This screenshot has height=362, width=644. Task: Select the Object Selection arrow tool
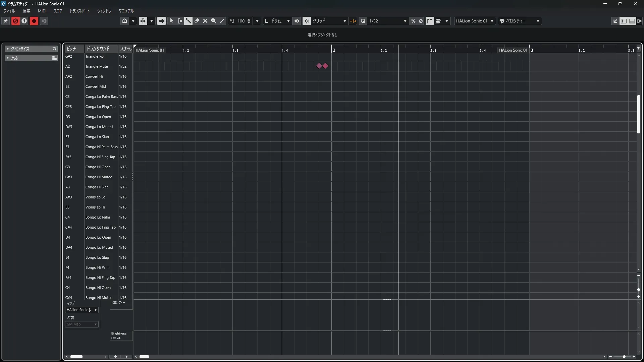[x=171, y=21]
